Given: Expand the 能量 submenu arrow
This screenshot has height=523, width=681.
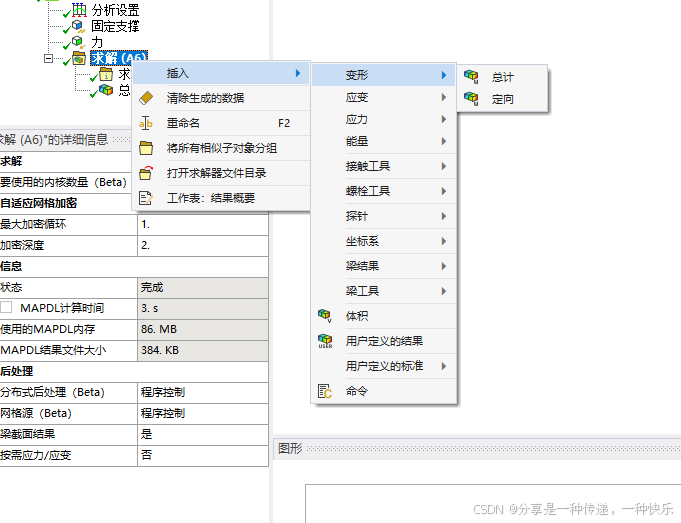Looking at the screenshot, I should tap(444, 141).
